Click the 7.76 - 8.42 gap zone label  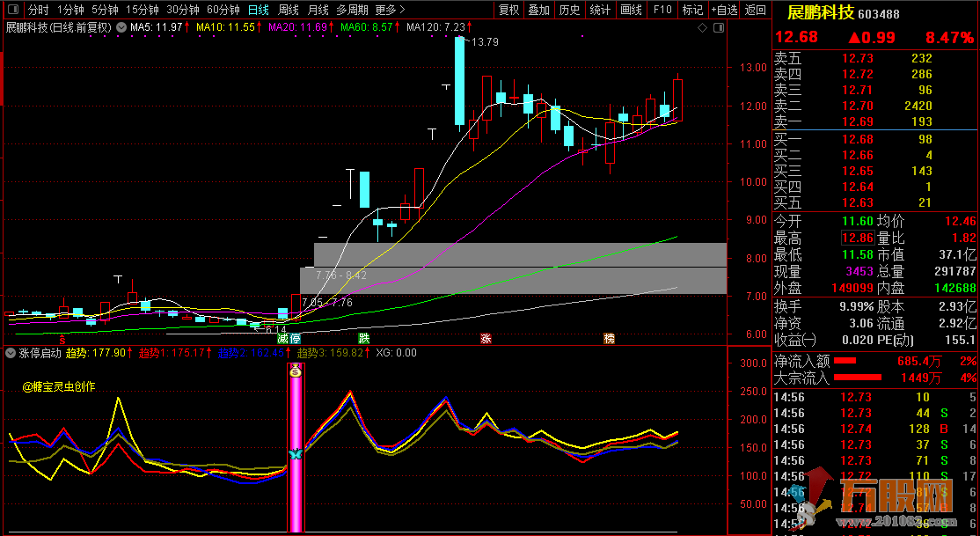(x=340, y=275)
